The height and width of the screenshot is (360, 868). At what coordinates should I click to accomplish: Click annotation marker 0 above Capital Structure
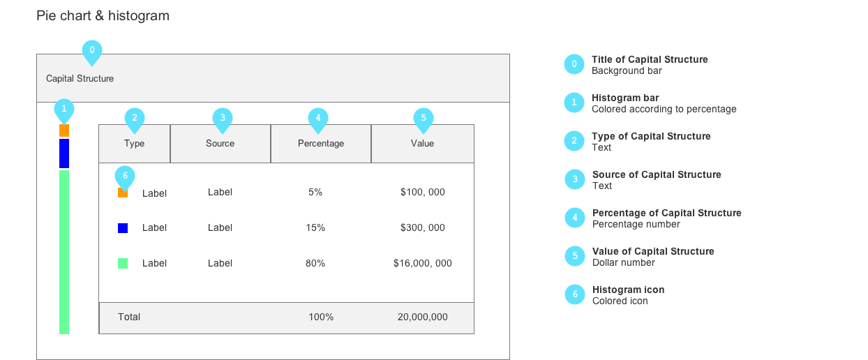(x=92, y=51)
